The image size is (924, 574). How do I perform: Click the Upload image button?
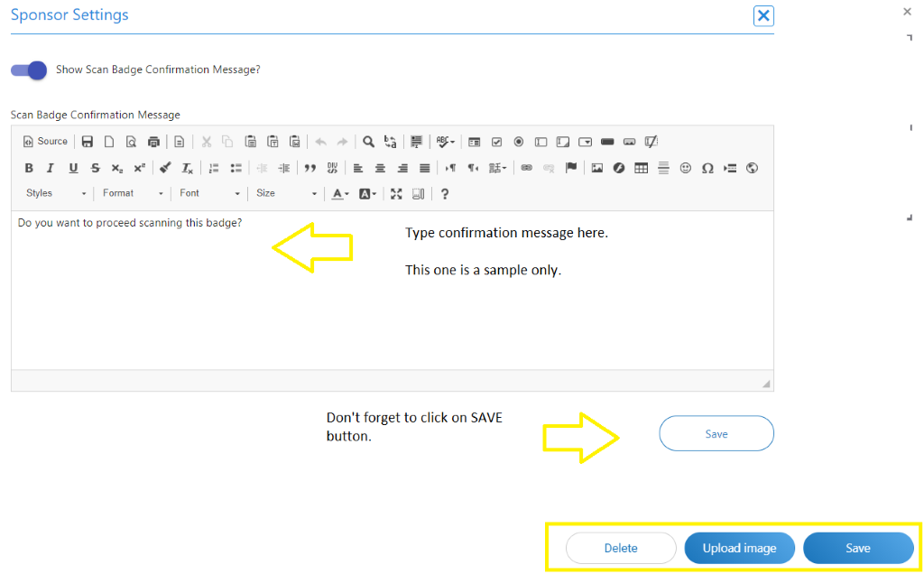739,548
